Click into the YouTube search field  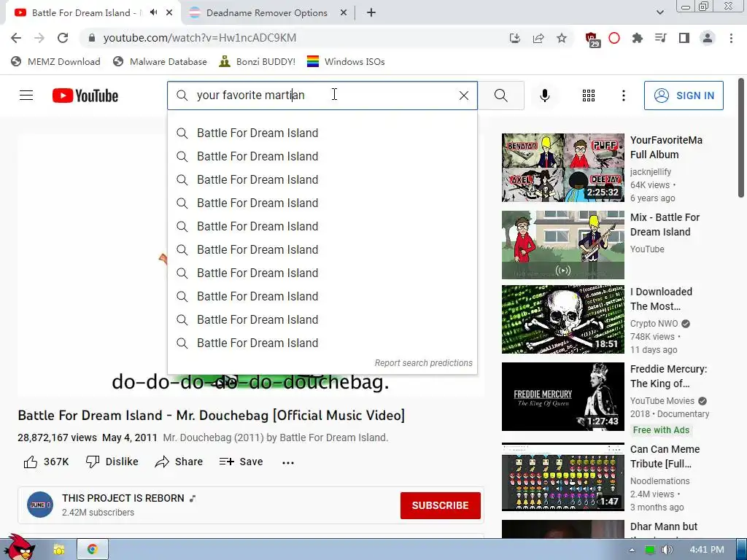click(x=322, y=96)
